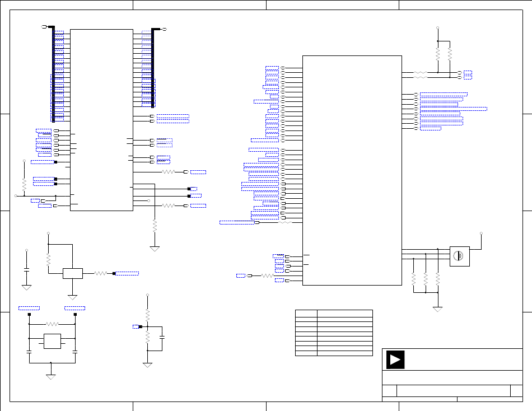
Task: Click the supply node circle above the top-right pull-up pair
Action: (438, 28)
